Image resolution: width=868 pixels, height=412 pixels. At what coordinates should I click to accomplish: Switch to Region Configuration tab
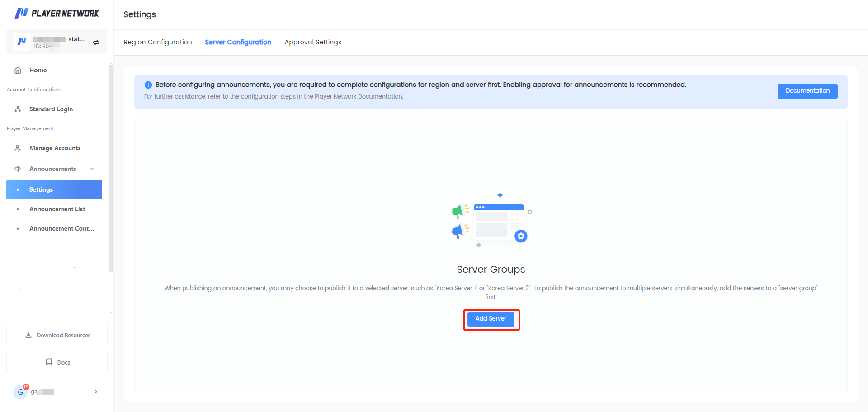tap(158, 42)
